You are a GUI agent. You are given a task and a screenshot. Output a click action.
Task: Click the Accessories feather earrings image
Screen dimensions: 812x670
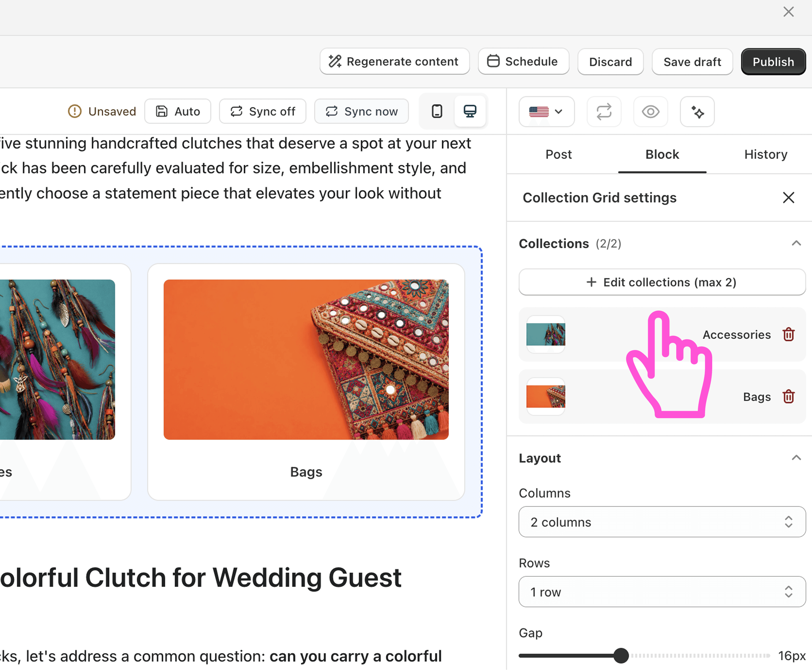point(57,360)
